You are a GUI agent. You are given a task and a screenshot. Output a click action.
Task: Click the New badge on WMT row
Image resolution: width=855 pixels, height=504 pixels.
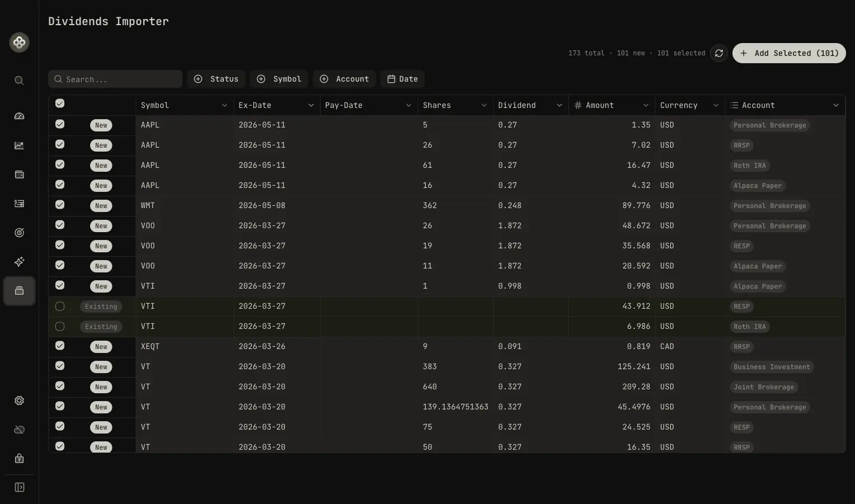click(101, 206)
